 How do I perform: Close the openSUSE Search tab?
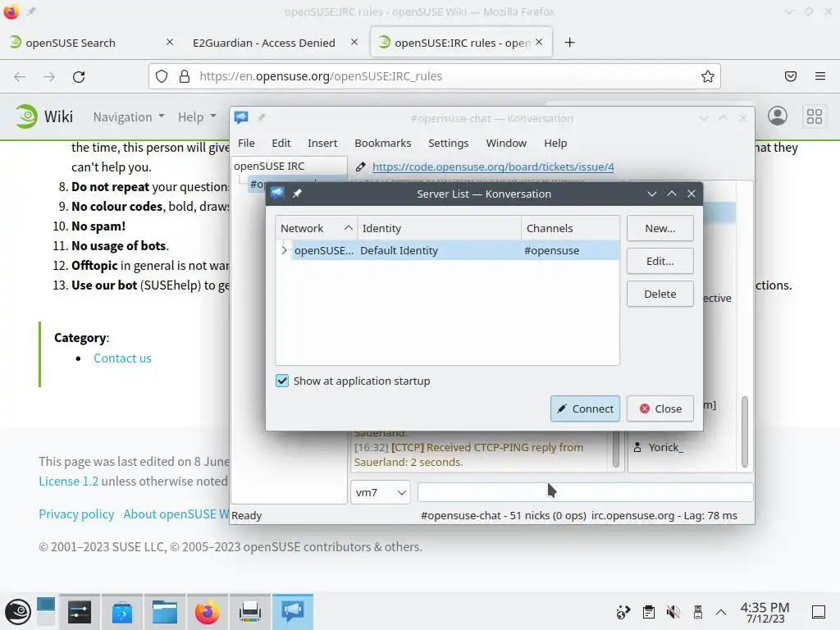(x=170, y=42)
